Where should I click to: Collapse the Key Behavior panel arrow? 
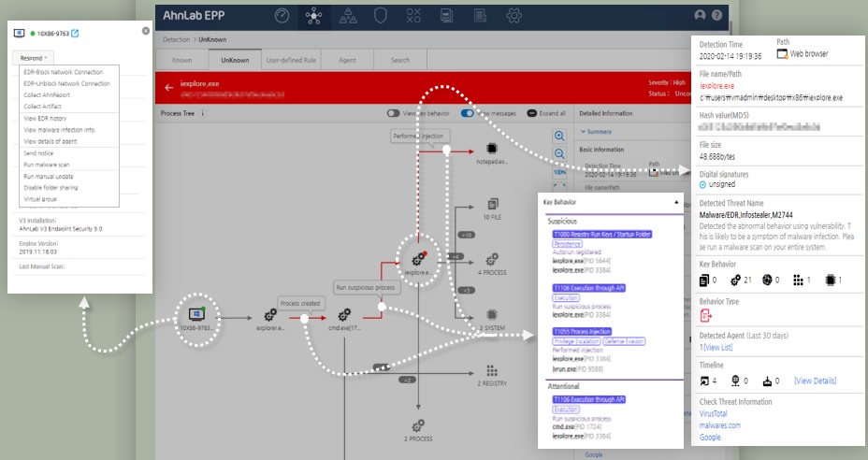pos(676,201)
